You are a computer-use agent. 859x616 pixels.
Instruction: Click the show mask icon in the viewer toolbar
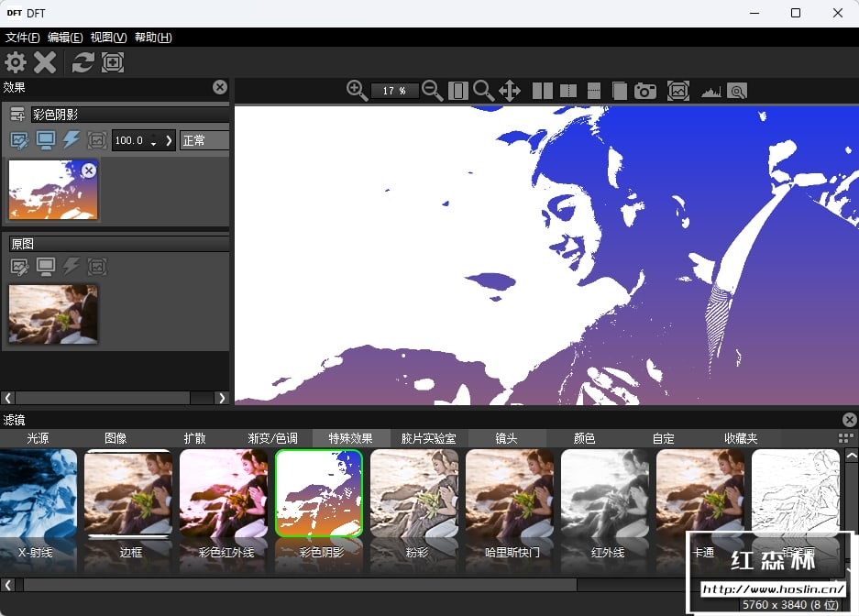678,91
